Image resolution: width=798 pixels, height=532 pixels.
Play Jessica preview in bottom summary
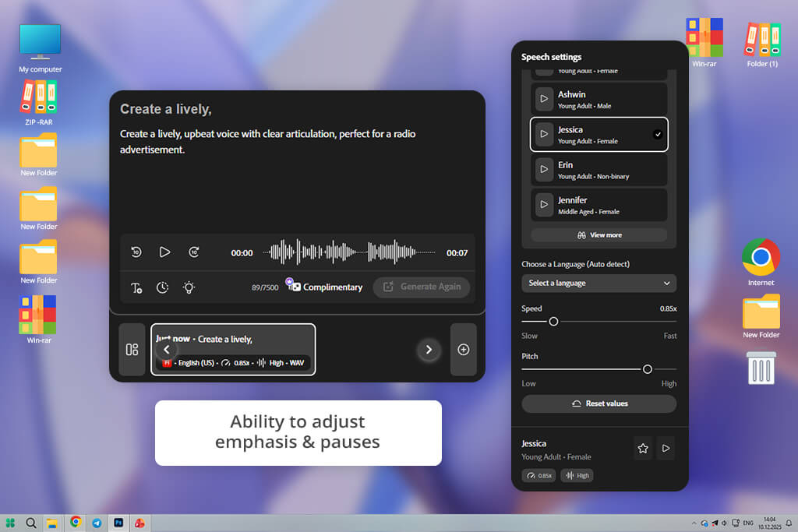pyautogui.click(x=666, y=448)
